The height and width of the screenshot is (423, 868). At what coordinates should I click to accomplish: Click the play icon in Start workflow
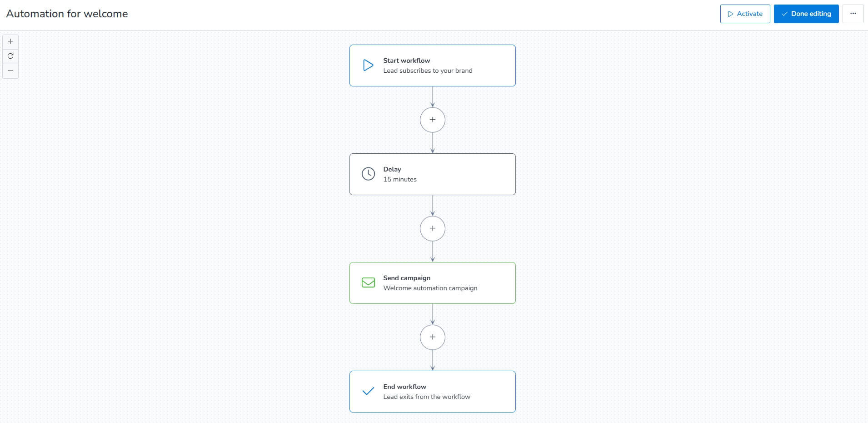[368, 65]
